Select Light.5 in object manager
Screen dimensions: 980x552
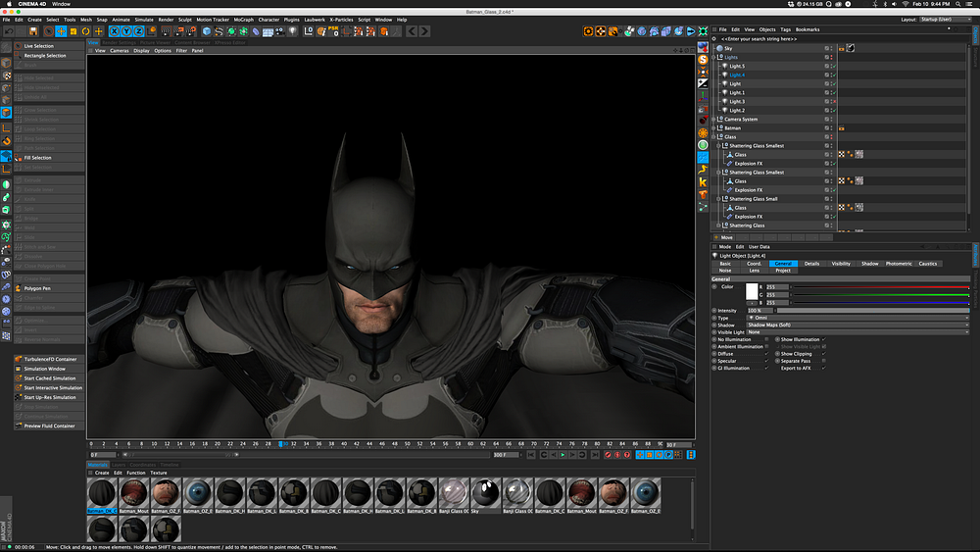[x=737, y=67]
